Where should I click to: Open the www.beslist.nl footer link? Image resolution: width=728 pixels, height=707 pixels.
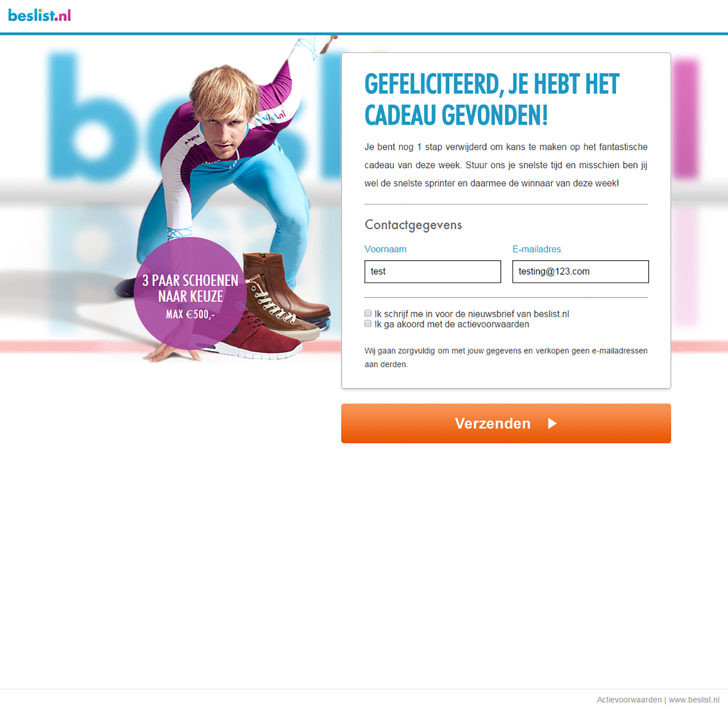tap(694, 700)
